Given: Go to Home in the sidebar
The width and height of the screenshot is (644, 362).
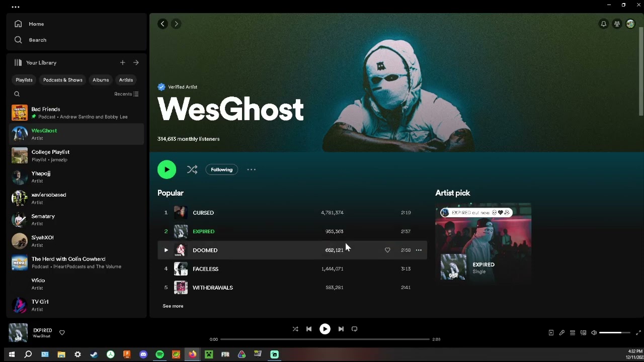Looking at the screenshot, I should [x=29, y=24].
